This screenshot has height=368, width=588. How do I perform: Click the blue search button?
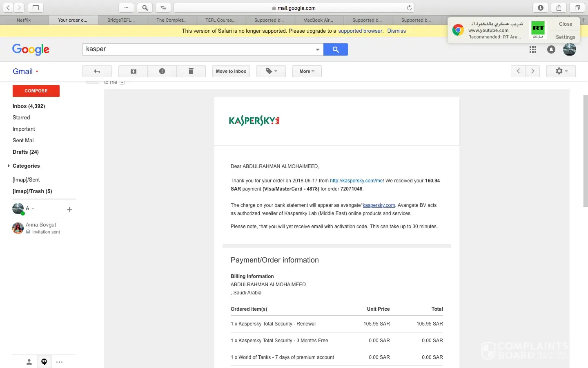tap(335, 49)
